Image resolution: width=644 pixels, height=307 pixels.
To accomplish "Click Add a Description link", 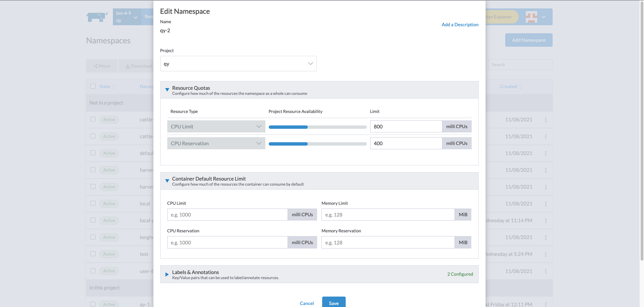I will point(460,25).
